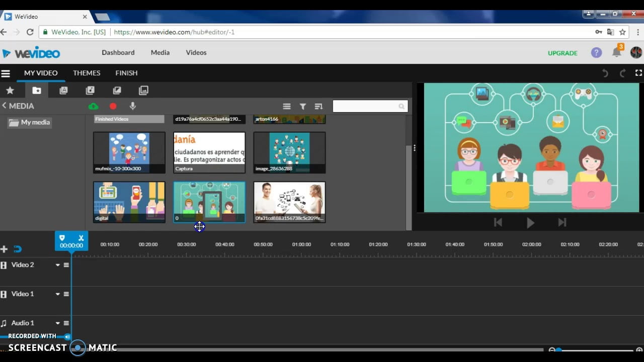The image size is (644, 362).
Task: Open the Dashboard page link
Action: (x=118, y=52)
